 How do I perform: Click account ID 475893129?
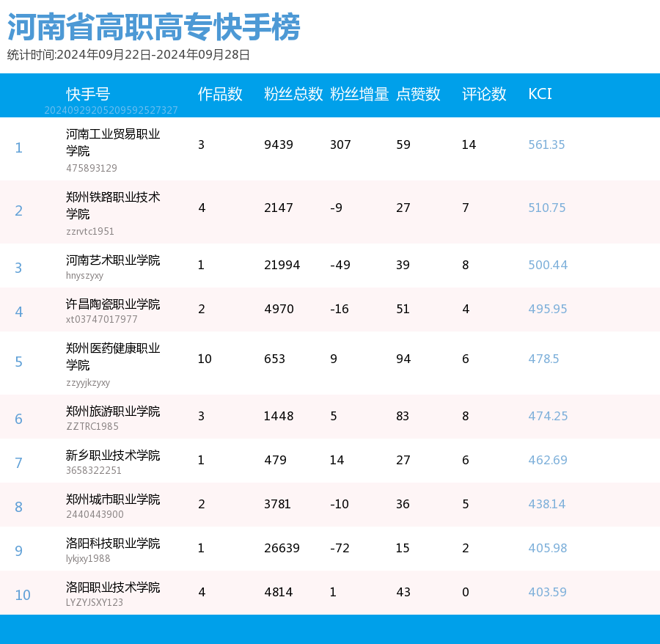pyautogui.click(x=92, y=168)
